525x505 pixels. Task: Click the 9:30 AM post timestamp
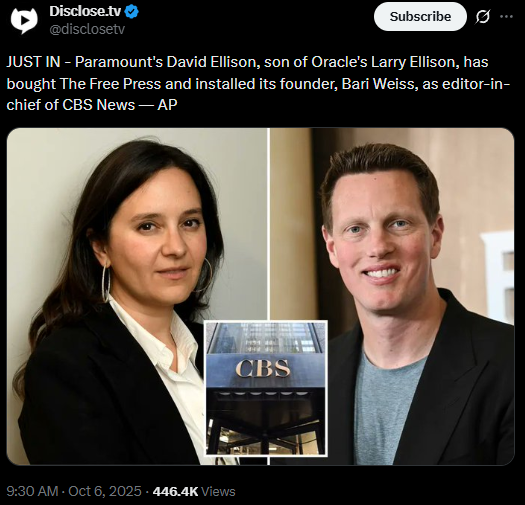pyautogui.click(x=32, y=491)
